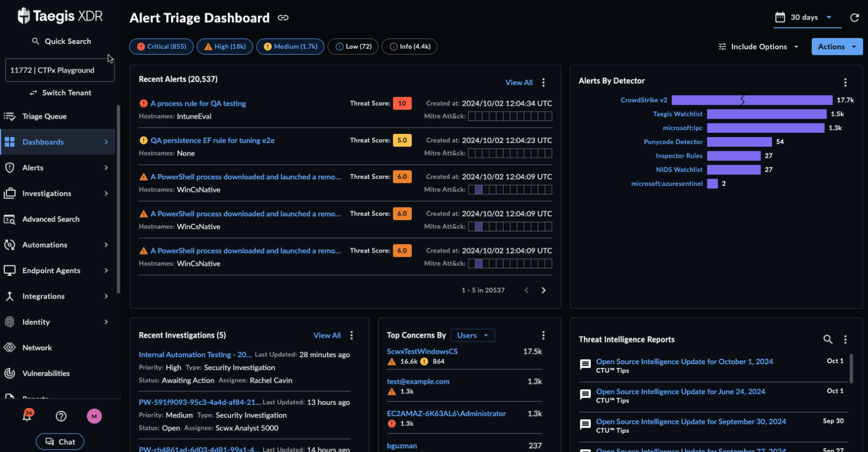Click the Punycode Detector bar
This screenshot has width=868, height=452.
point(739,142)
